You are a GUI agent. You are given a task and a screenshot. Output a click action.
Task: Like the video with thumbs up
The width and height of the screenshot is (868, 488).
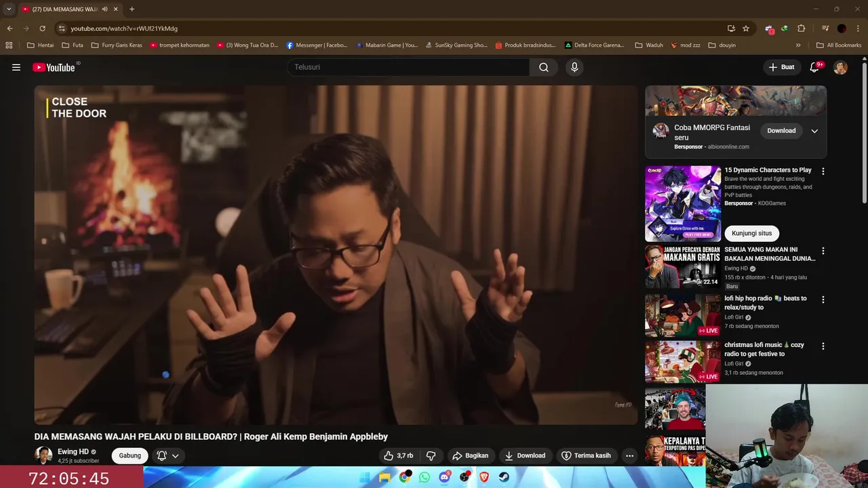[x=398, y=455]
